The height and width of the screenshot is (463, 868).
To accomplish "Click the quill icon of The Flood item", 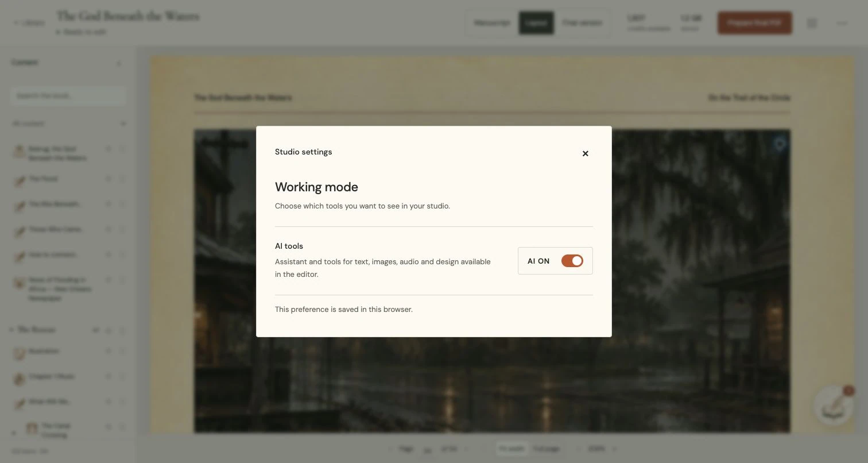I will 19,180.
